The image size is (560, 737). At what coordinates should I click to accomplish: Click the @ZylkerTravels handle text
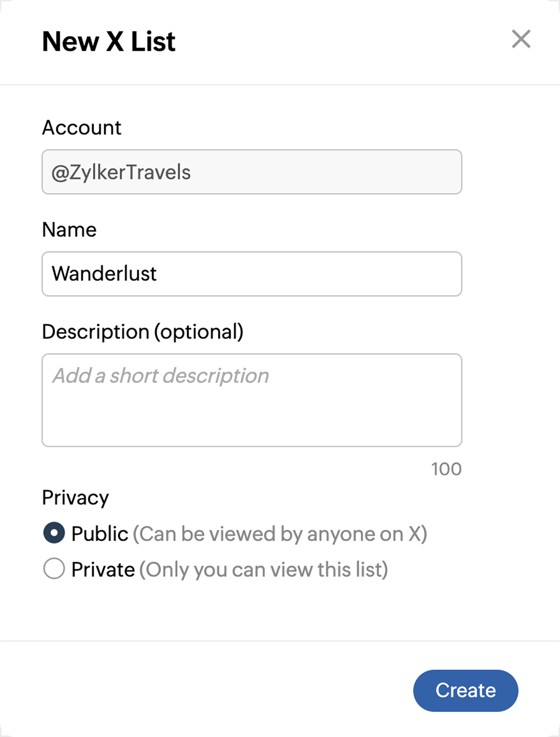coord(121,172)
